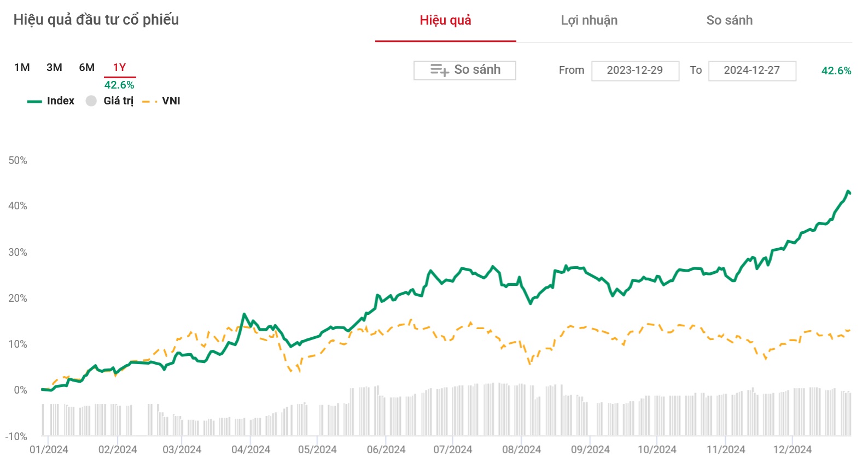
Task: Toggle the gray Giá trị legend circle
Action: tap(91, 101)
